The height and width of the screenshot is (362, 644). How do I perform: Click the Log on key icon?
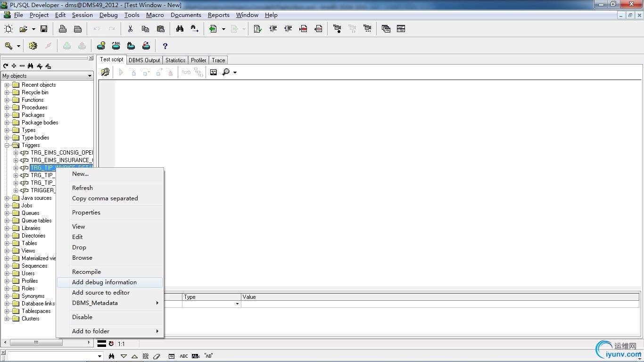[8, 46]
